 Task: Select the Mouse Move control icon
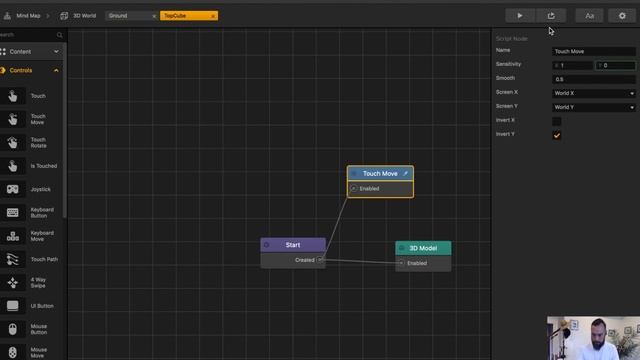[13, 352]
